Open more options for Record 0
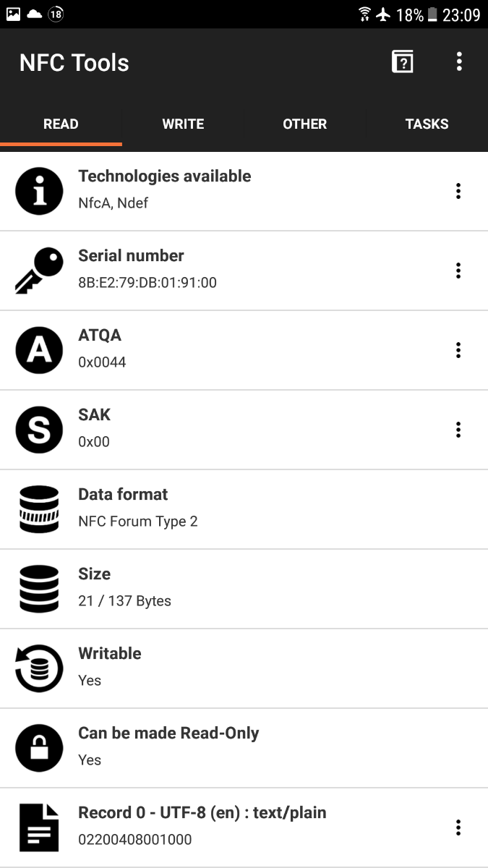Viewport: 488px width, 868px height. 458,827
